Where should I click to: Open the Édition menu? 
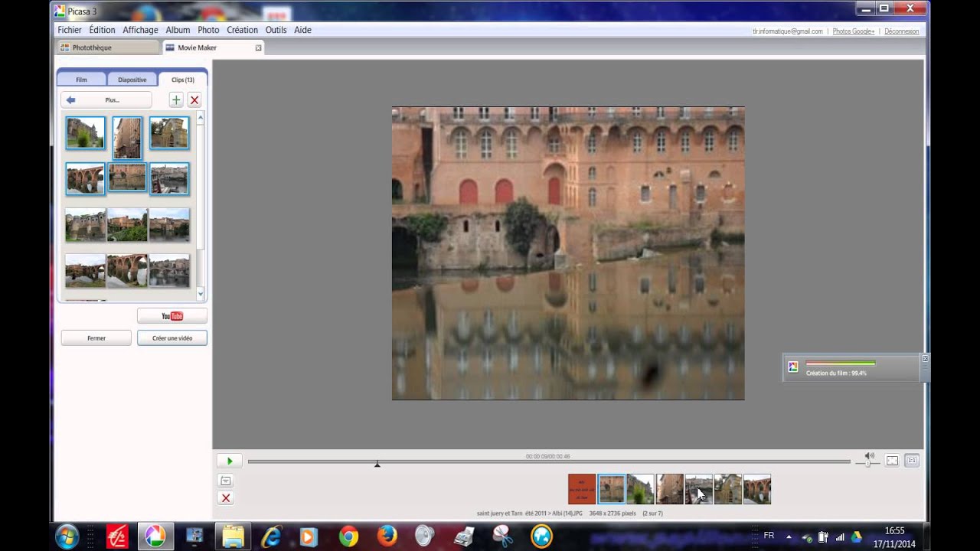click(102, 30)
